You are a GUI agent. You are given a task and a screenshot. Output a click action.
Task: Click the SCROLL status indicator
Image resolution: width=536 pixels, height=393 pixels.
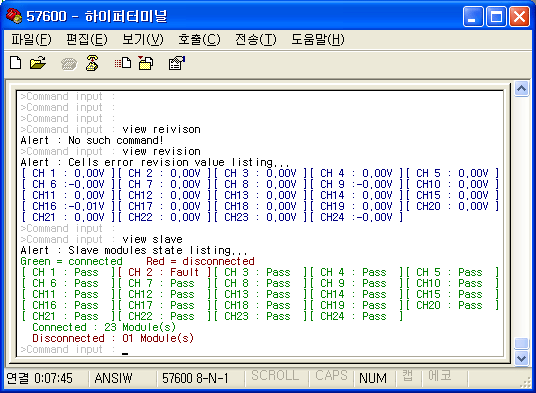[x=275, y=376]
